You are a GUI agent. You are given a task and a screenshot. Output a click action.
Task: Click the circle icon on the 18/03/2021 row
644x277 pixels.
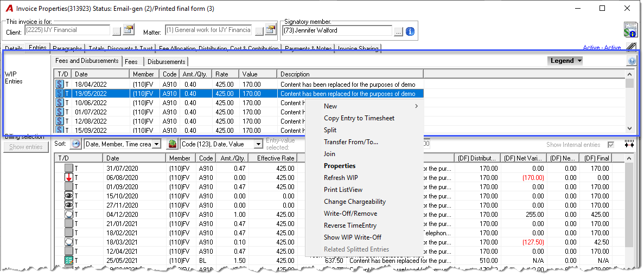(x=69, y=242)
